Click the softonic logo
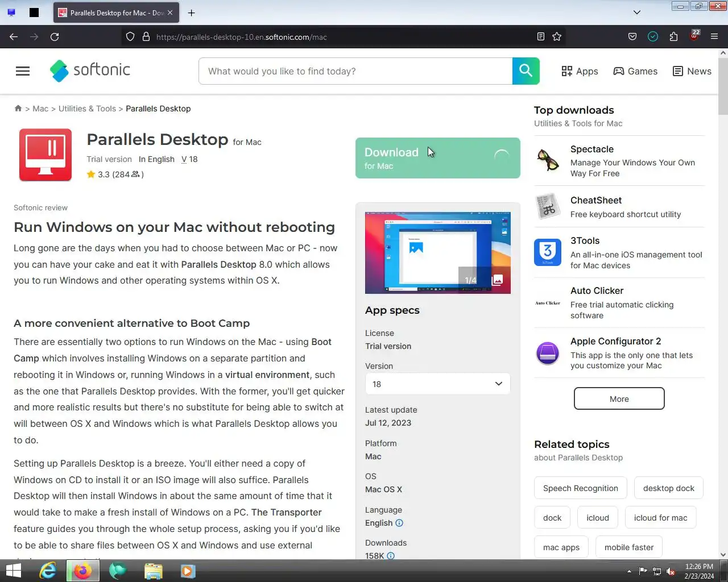This screenshot has width=728, height=582. (x=90, y=70)
